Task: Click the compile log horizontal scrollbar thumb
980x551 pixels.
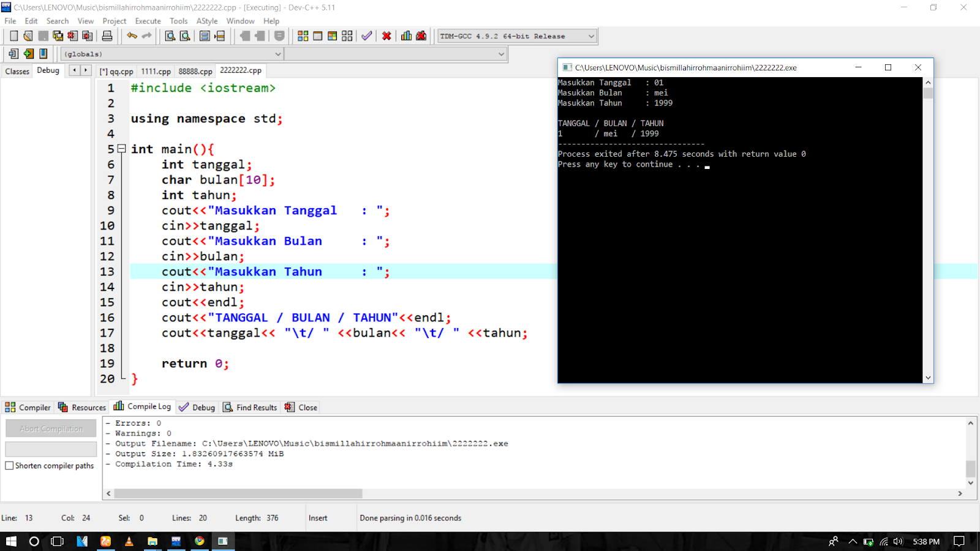Action: 238,493
